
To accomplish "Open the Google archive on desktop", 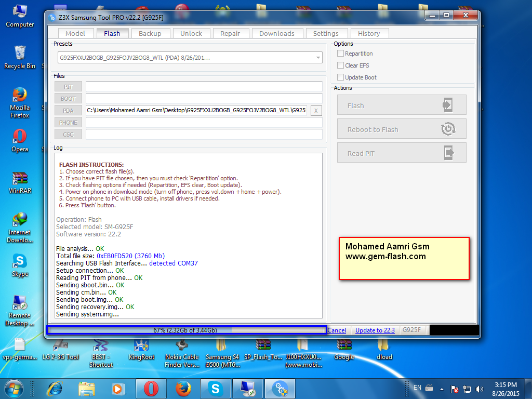I will click(x=344, y=349).
